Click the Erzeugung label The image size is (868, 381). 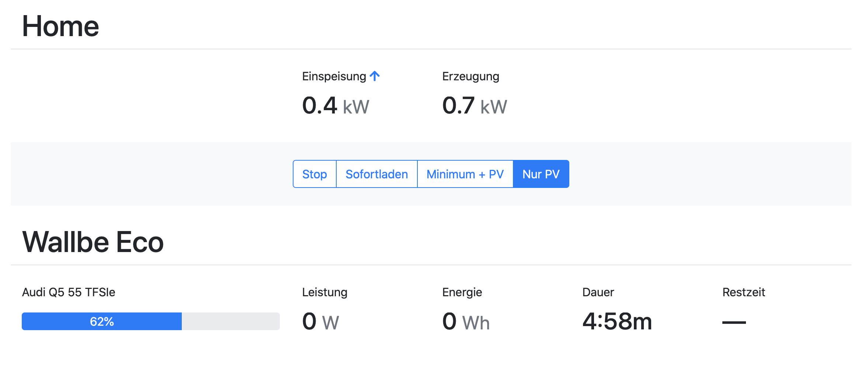click(471, 76)
